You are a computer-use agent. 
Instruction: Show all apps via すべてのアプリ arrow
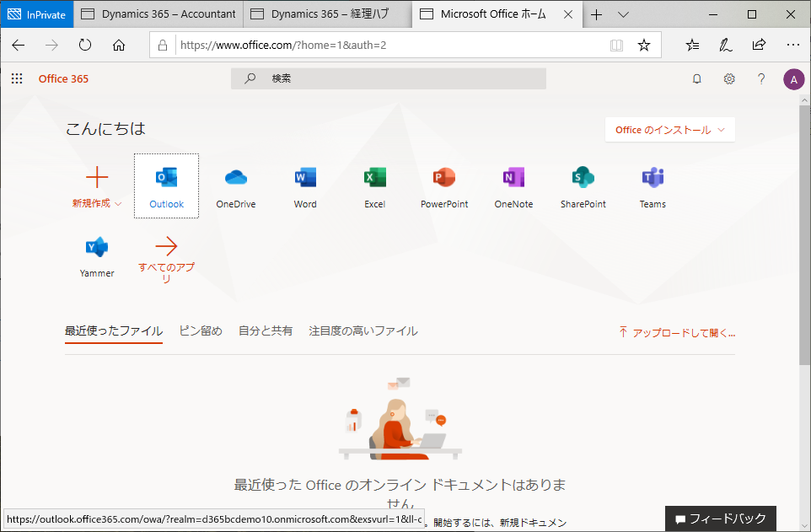pyautogui.click(x=166, y=258)
